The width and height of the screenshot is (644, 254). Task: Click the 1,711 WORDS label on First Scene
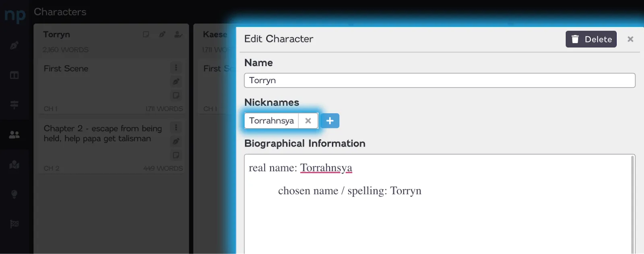pos(164,109)
